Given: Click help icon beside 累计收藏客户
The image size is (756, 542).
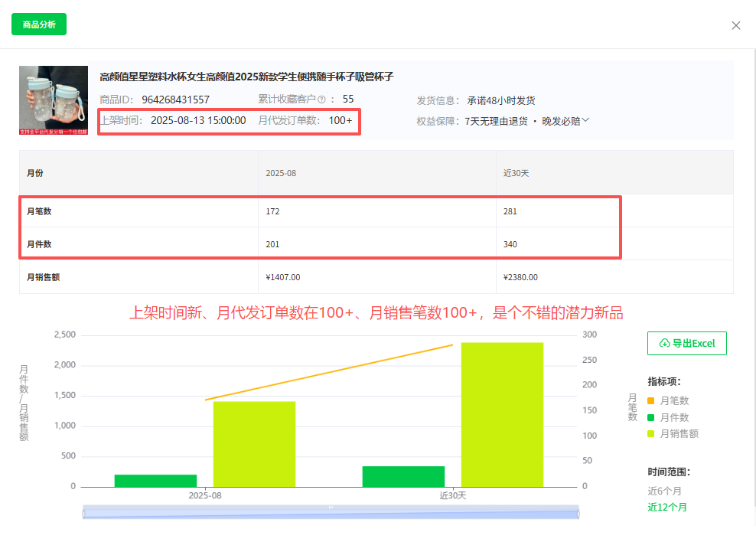Looking at the screenshot, I should tap(321, 100).
